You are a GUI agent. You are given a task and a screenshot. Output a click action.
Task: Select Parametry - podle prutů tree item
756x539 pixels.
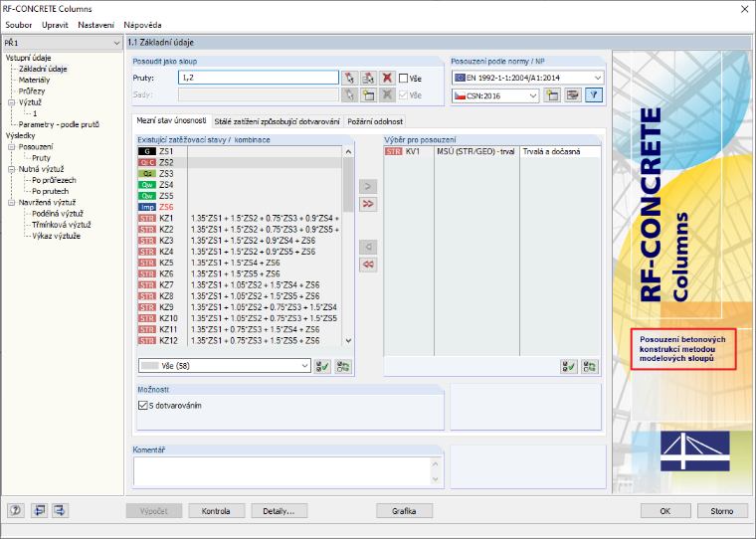[x=59, y=124]
